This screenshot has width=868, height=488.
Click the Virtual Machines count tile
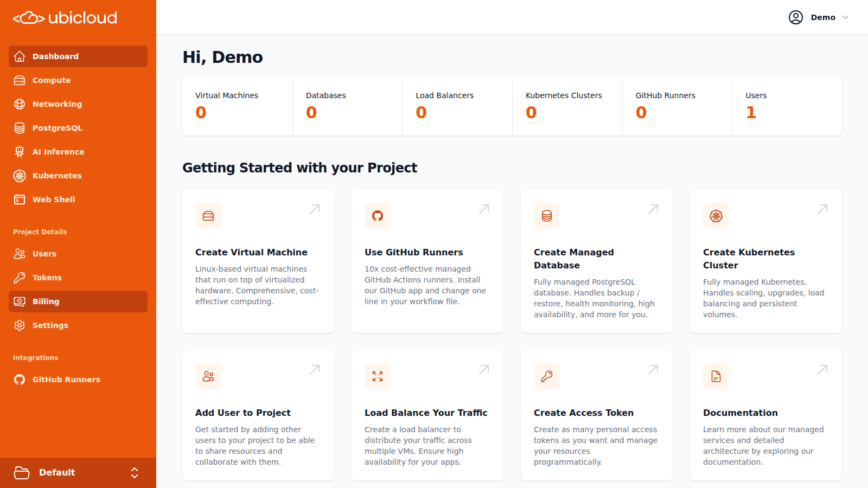pyautogui.click(x=237, y=106)
